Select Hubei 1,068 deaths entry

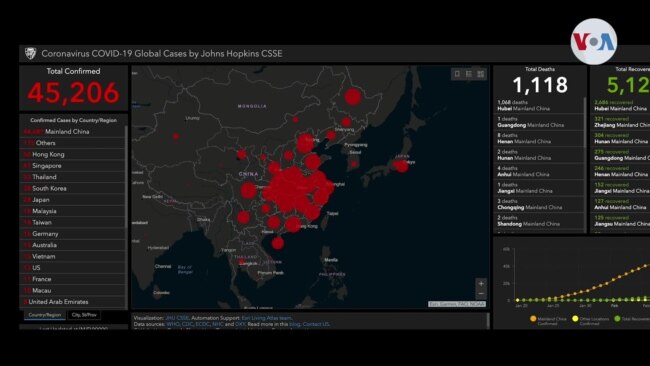539,105
